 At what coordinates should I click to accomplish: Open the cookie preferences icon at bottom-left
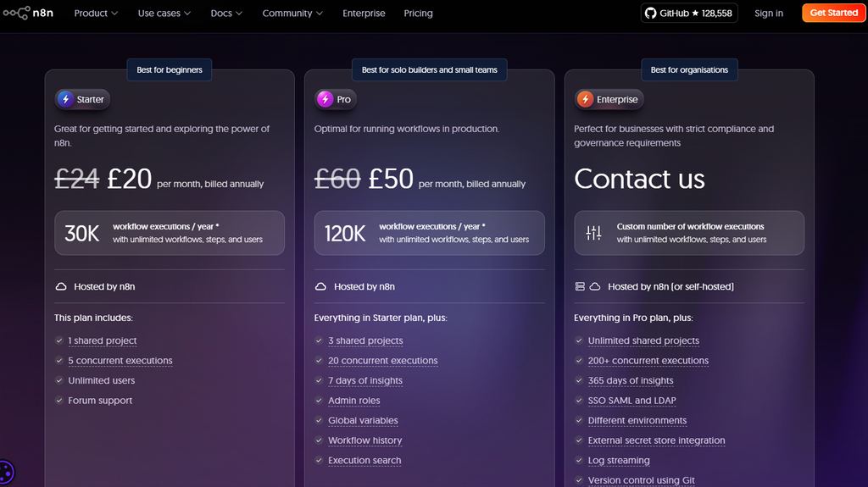(6, 473)
